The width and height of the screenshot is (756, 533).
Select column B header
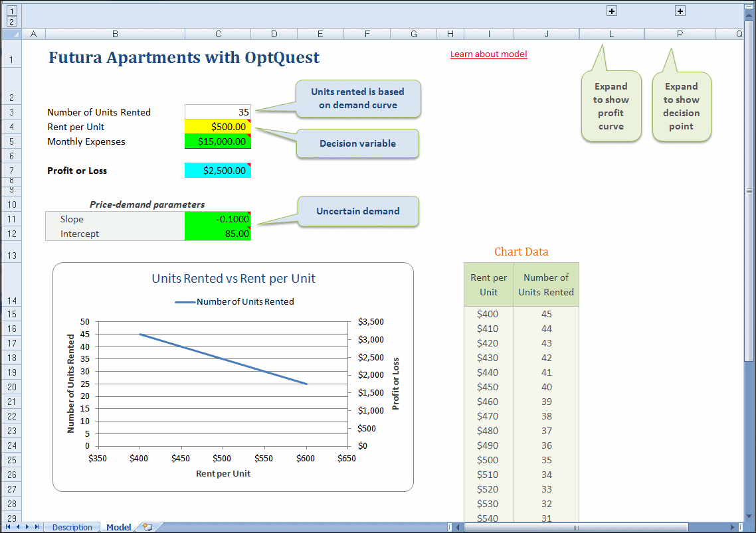click(115, 34)
